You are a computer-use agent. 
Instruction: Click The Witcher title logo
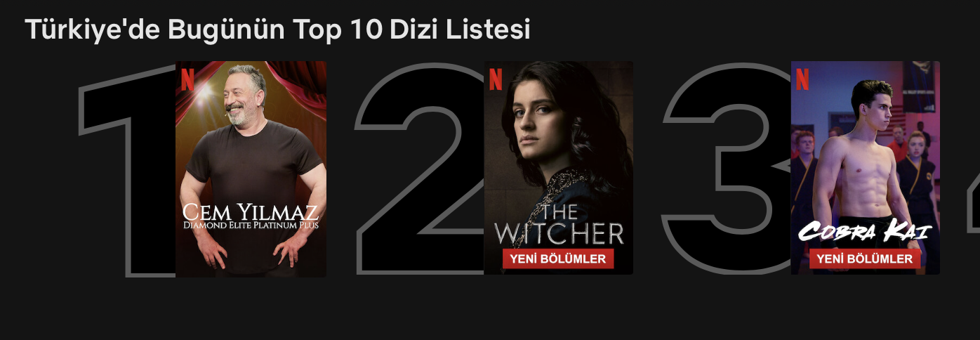559,225
